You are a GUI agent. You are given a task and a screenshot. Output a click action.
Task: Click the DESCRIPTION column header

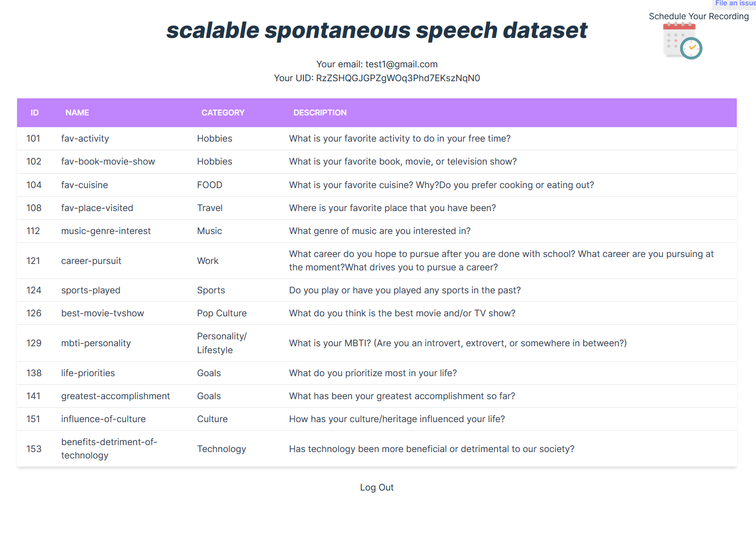pyautogui.click(x=320, y=113)
